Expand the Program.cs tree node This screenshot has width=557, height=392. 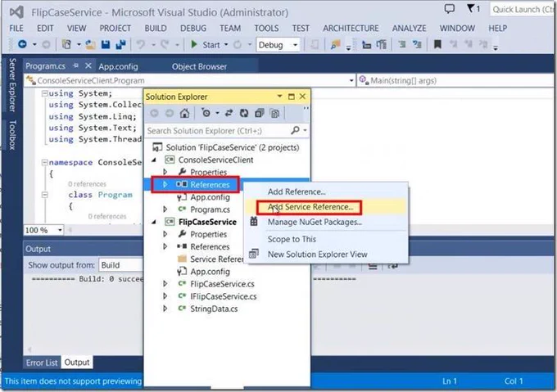pyautogui.click(x=165, y=210)
